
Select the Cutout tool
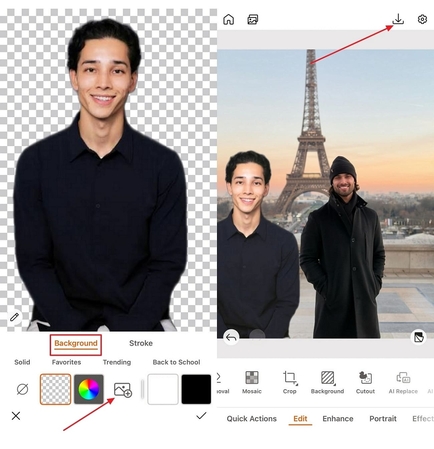[365, 382]
